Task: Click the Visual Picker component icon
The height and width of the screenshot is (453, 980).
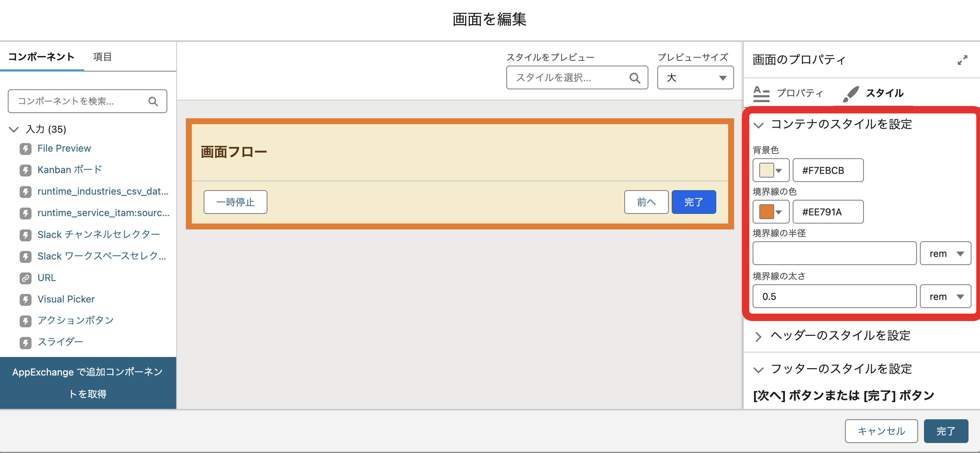Action: (26, 300)
